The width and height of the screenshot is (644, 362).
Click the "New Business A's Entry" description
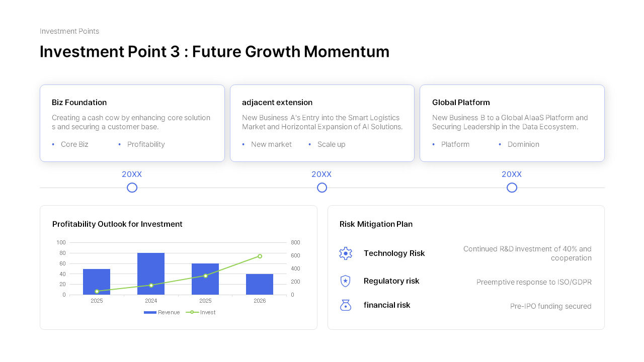[323, 122]
